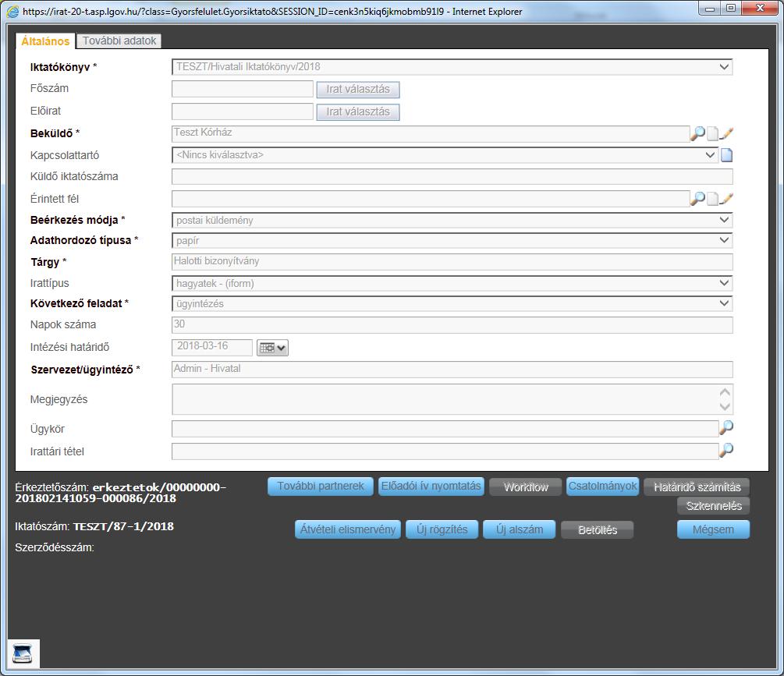
Task: Click the Érintett fél input field
Action: tap(431, 199)
